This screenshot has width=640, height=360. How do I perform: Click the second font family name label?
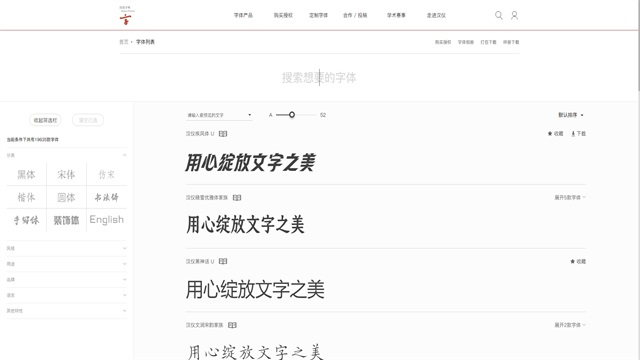(207, 198)
